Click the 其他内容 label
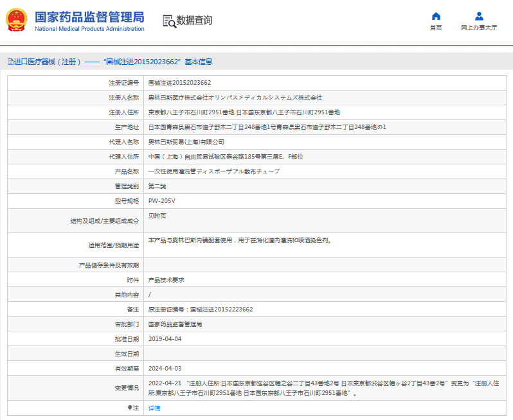513x420 pixels. click(127, 295)
